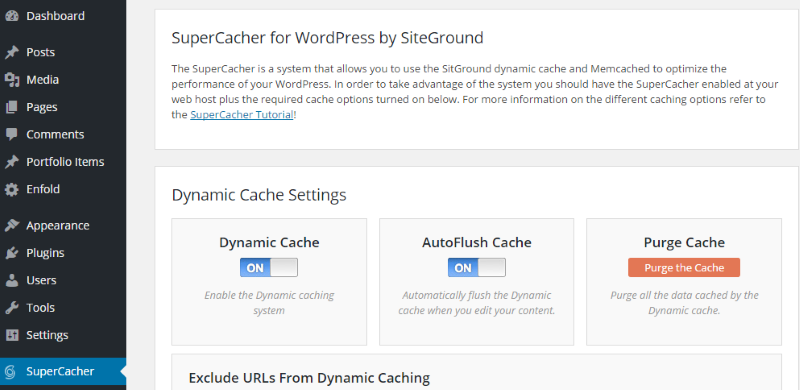The height and width of the screenshot is (390, 800).
Task: Click the Comments speech bubble icon
Action: pos(12,135)
